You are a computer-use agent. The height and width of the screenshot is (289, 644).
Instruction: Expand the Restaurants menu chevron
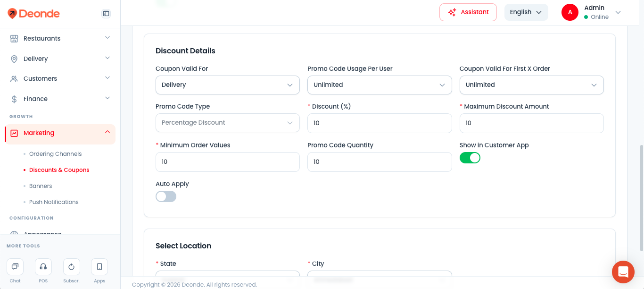[x=107, y=38]
